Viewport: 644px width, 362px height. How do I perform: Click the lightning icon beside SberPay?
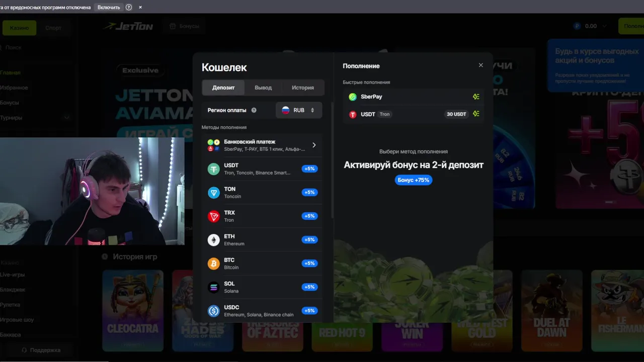click(x=476, y=97)
